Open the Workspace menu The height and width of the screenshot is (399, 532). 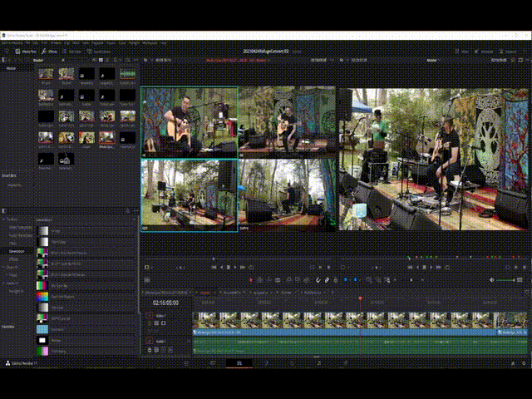150,42
